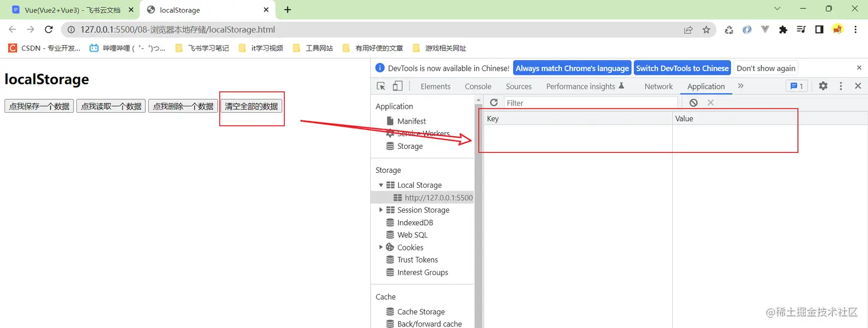Click Always match Chrome's language
The height and width of the screenshot is (328, 868).
572,68
